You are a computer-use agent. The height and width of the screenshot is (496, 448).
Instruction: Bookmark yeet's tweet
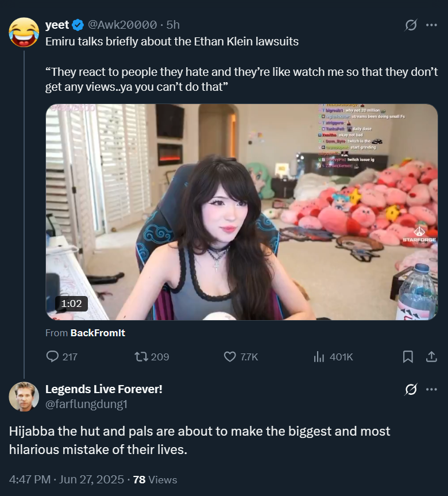(408, 356)
